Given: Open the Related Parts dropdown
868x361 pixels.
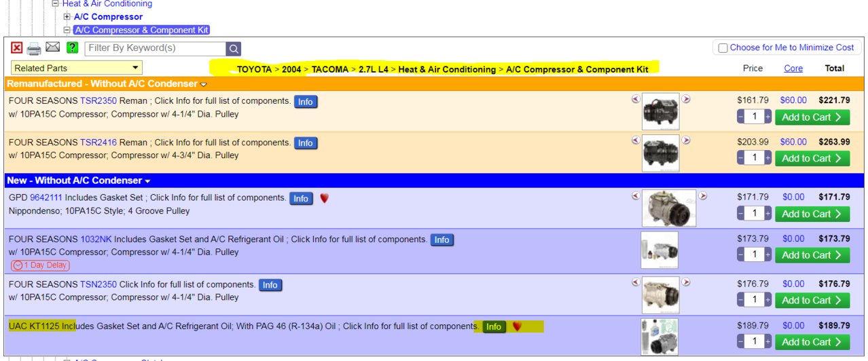Looking at the screenshot, I should tap(77, 68).
